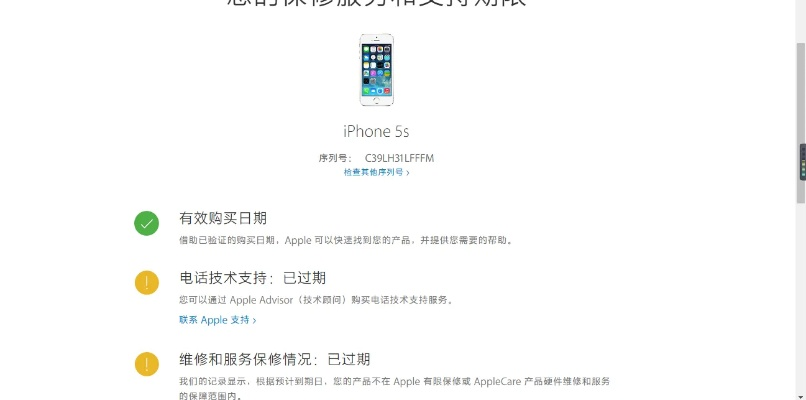Click the green checkmark beside 有效购买日期
The image size is (806, 400).
(146, 224)
